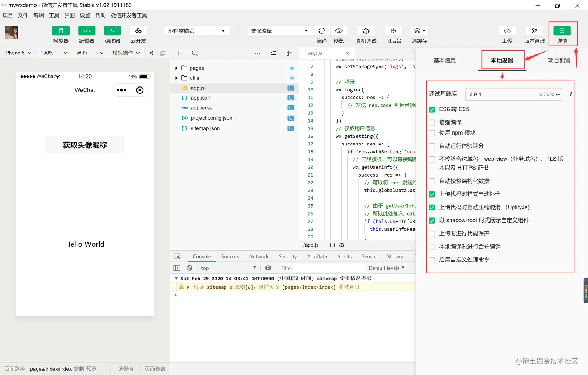Click the 获取头像昵称 button
The width and height of the screenshot is (588, 375).
tap(85, 145)
